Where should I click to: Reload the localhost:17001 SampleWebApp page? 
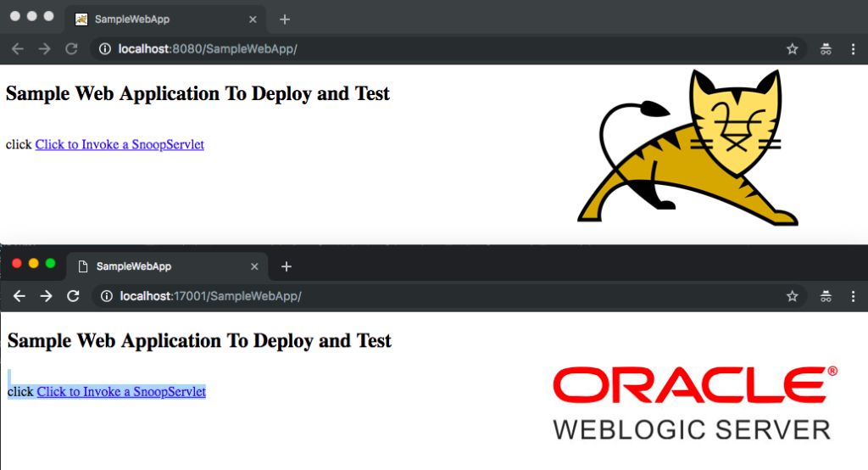tap(73, 296)
